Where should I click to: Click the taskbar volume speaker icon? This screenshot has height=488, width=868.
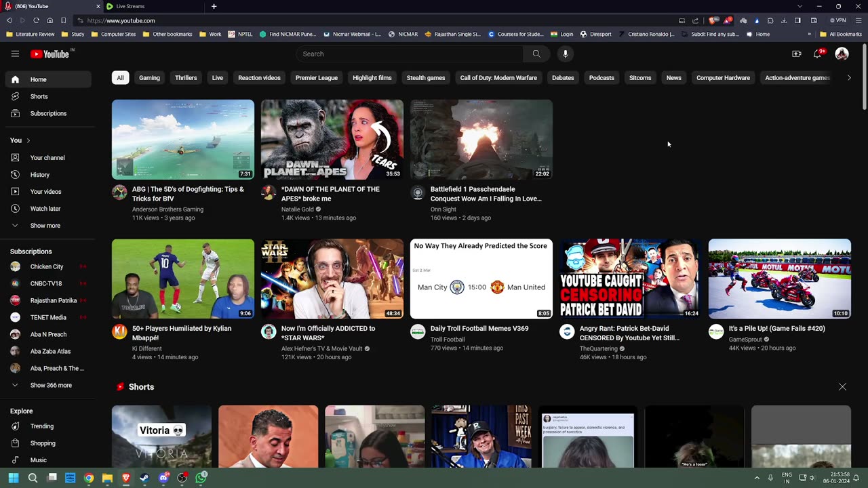pyautogui.click(x=812, y=478)
